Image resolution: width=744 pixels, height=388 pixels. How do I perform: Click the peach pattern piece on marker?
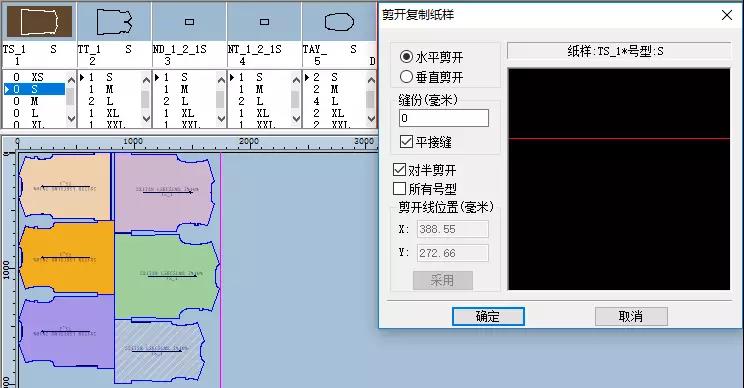tap(65, 187)
